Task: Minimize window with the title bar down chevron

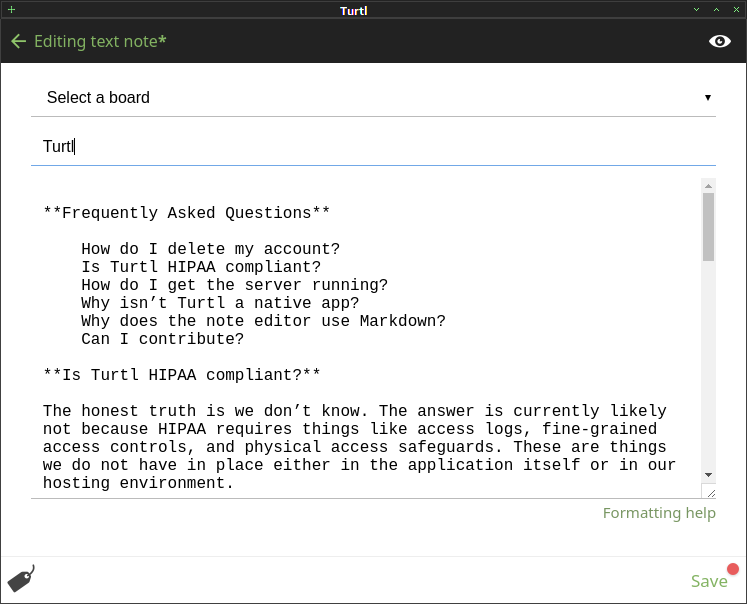Action: 696,10
